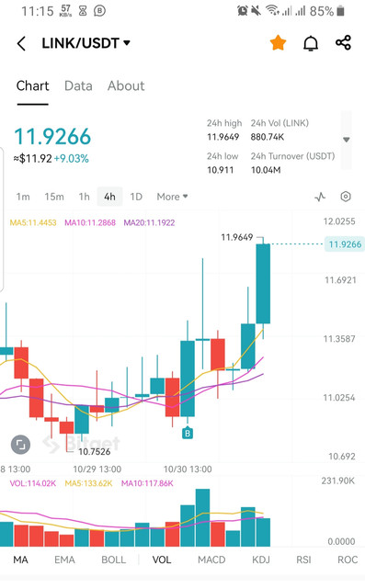The height and width of the screenshot is (588, 365).
Task: Expand chart to fullscreen icon
Action: (x=20, y=445)
